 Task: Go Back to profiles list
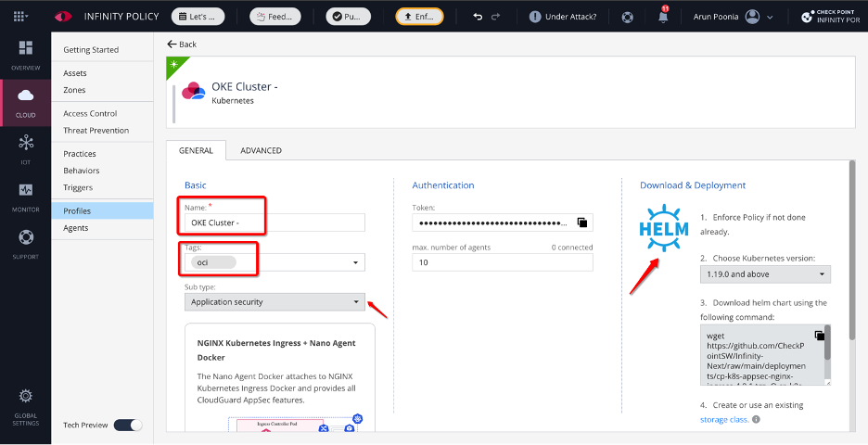tap(182, 44)
